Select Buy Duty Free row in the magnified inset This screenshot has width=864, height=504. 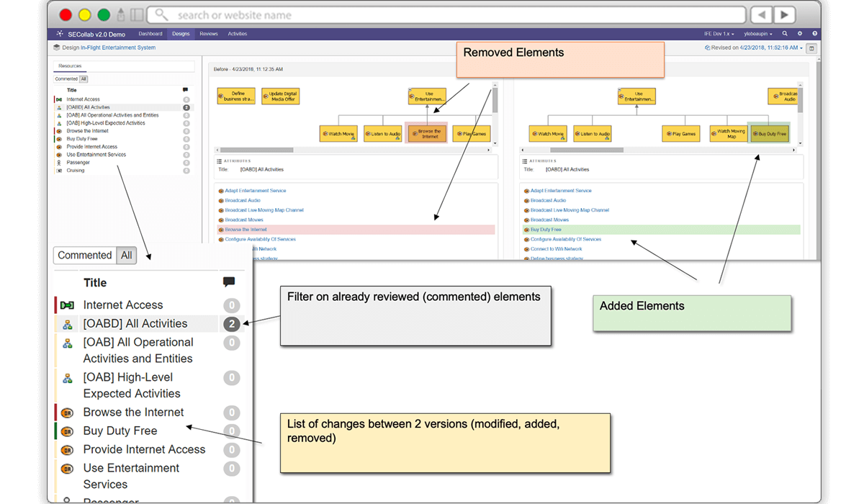click(148, 431)
